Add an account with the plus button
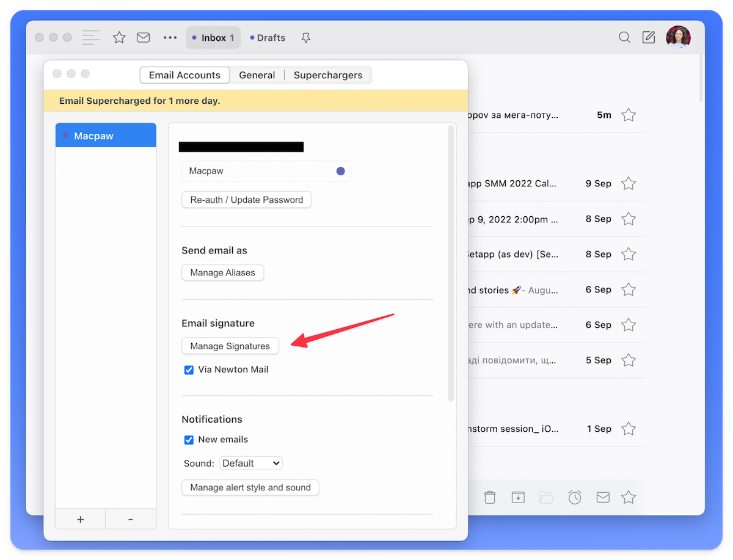The image size is (733, 560). (81, 519)
